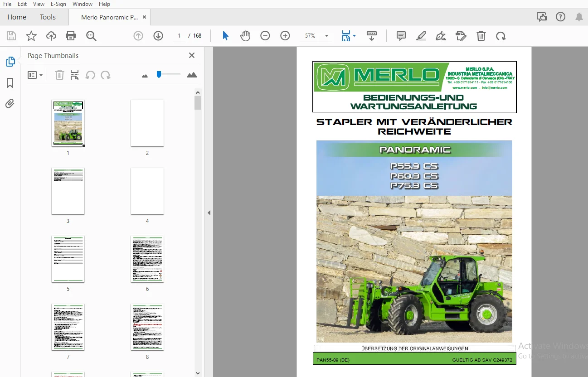
Task: Switch to the Home tab
Action: [17, 17]
